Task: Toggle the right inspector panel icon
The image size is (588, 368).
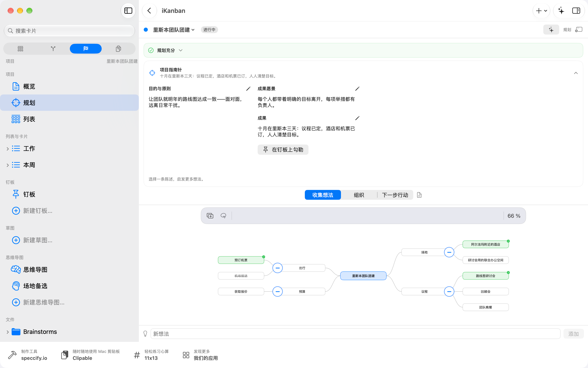Action: click(576, 11)
